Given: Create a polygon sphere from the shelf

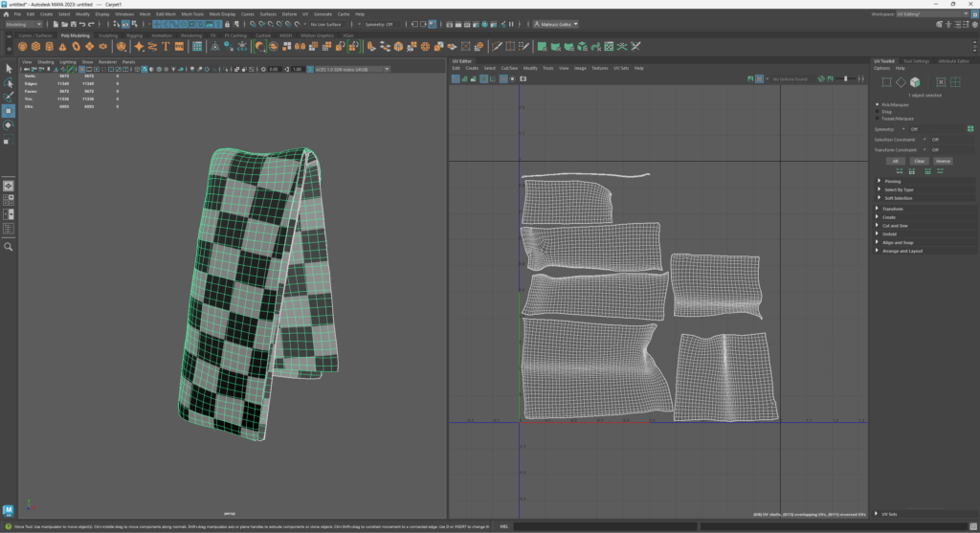Looking at the screenshot, I should tap(22, 46).
